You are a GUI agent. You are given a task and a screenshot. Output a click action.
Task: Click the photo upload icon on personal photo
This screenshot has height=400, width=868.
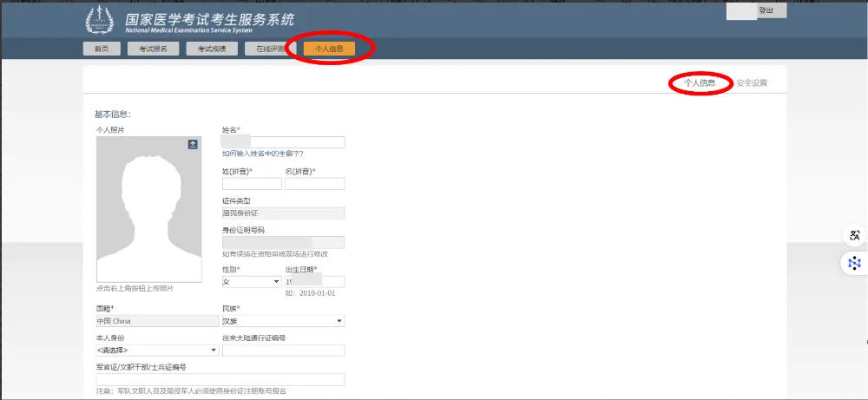[x=193, y=144]
